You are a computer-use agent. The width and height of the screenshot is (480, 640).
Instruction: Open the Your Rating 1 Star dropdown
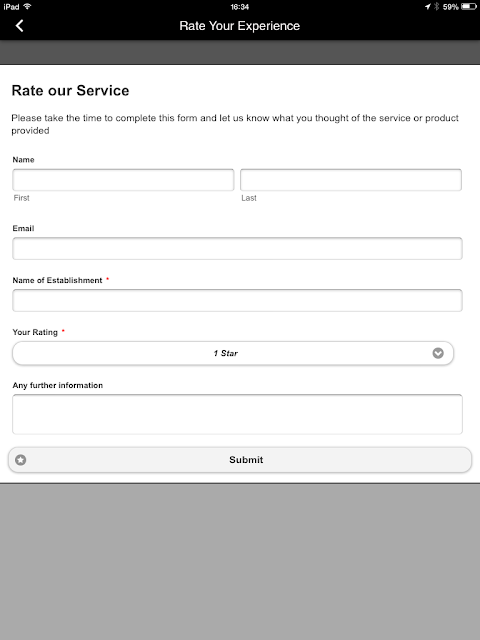point(233,353)
